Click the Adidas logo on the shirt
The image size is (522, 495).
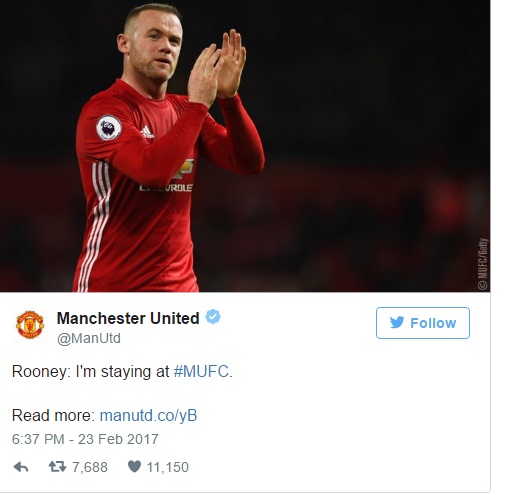(x=147, y=132)
